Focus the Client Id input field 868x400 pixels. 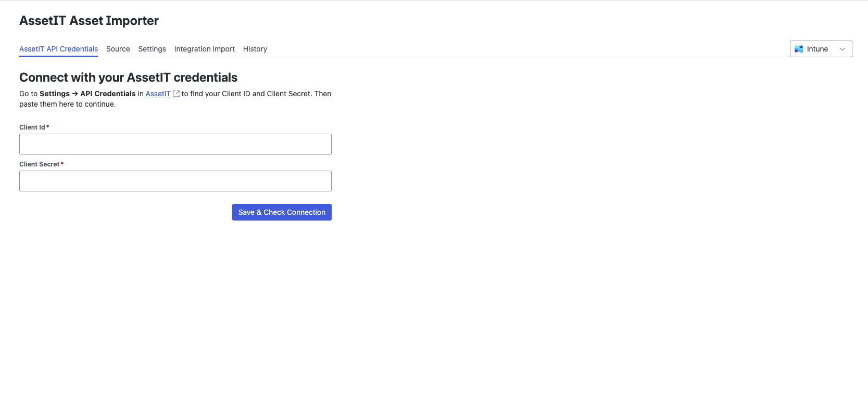click(175, 144)
